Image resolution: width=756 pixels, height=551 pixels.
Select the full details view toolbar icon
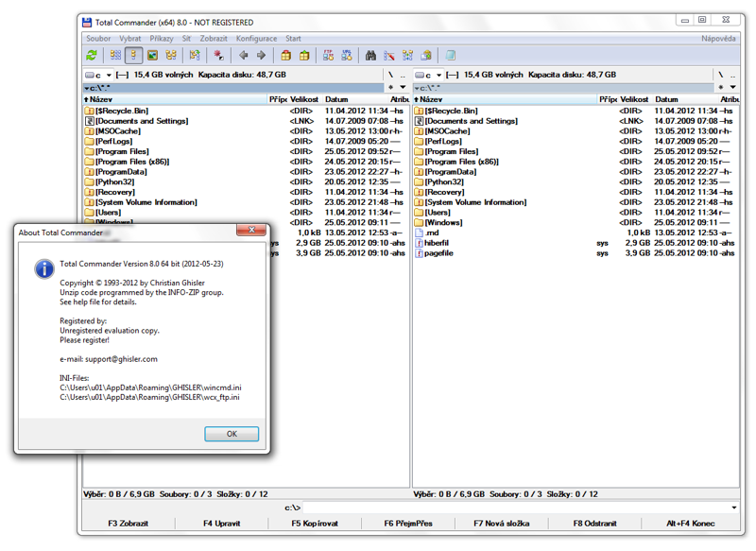tap(133, 56)
